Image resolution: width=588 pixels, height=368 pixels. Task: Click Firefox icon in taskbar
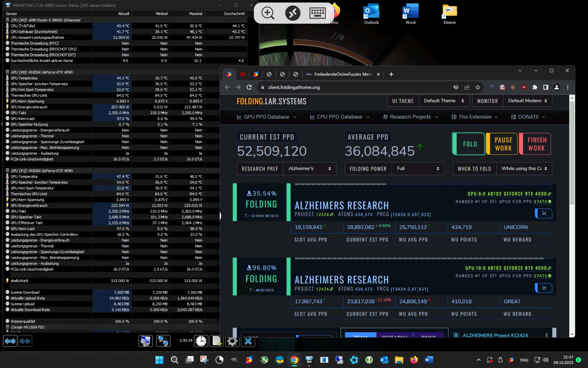point(414,360)
